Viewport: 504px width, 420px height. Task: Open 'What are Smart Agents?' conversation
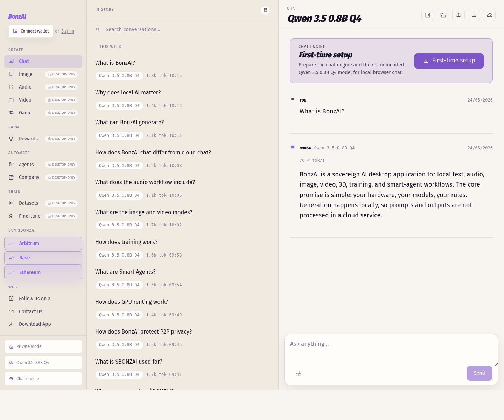tap(182, 278)
